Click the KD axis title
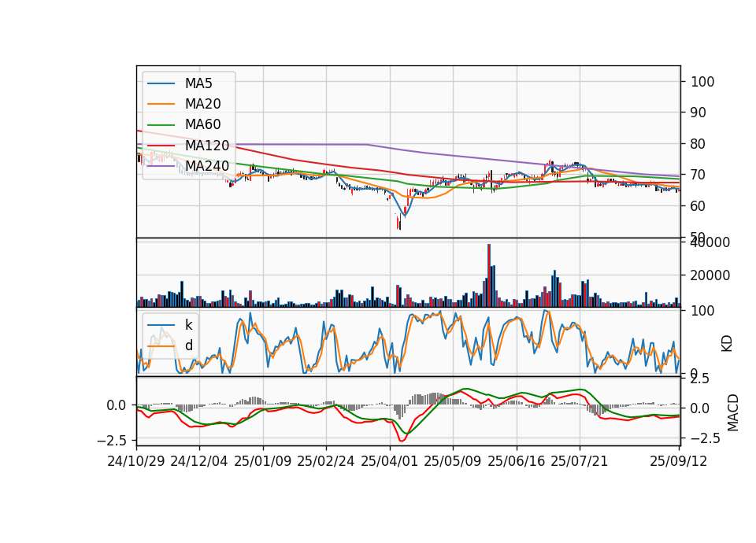 click(x=727, y=344)
